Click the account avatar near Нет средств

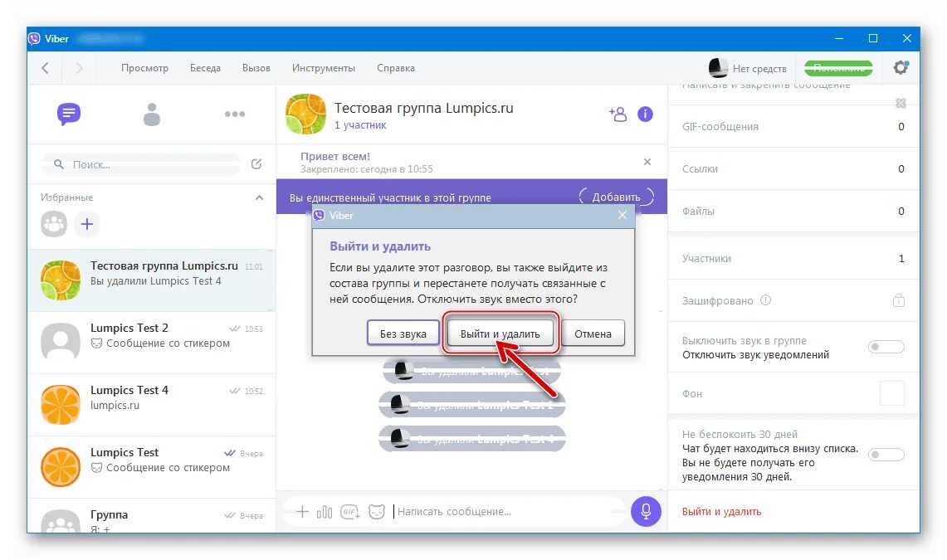[717, 67]
